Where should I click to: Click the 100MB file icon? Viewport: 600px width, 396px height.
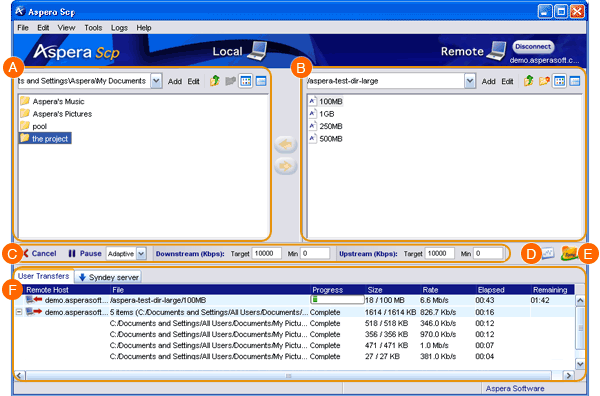point(313,101)
